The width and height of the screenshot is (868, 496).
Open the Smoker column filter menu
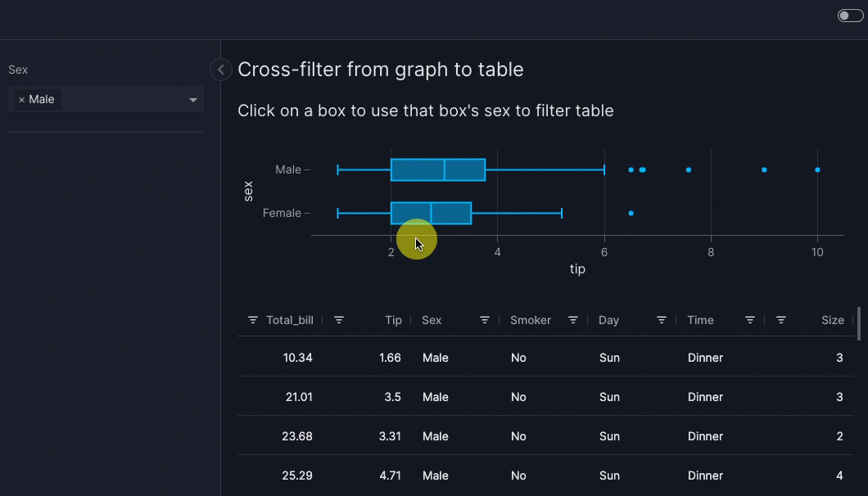click(573, 320)
